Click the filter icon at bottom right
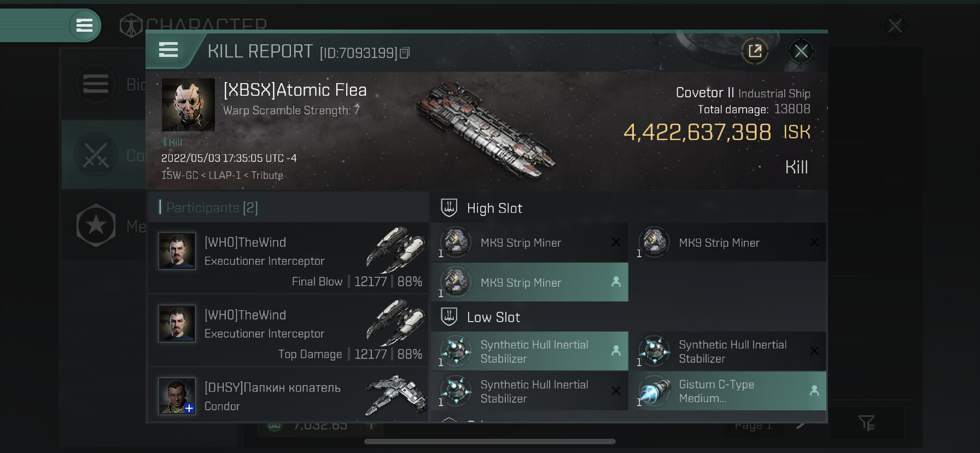This screenshot has width=980, height=453. (x=866, y=423)
